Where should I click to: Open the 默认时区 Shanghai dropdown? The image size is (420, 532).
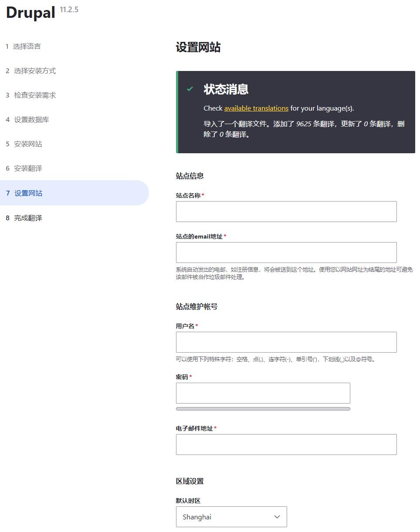click(231, 517)
